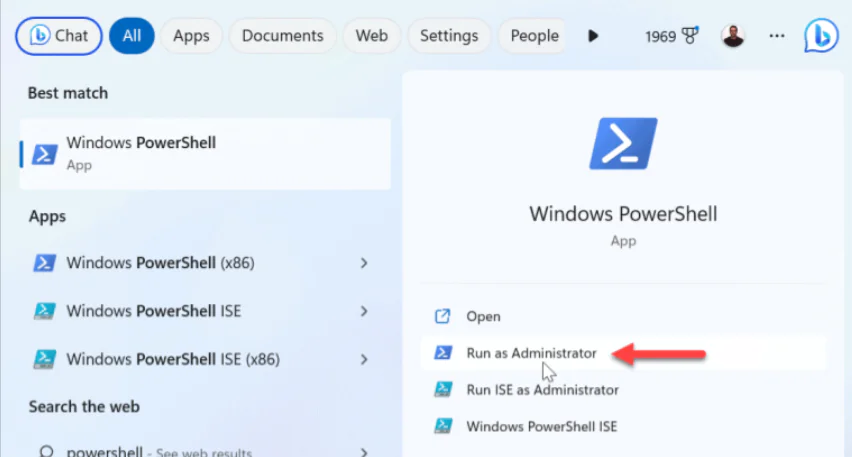Expand the powershell web search chevron
Image resolution: width=852 pixels, height=457 pixels.
(364, 452)
